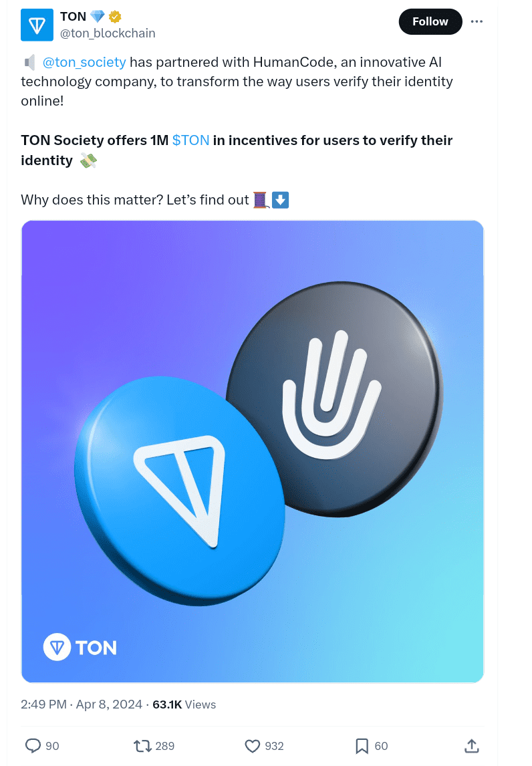This screenshot has width=532, height=766.
Task: Click the TON display name
Action: tap(74, 17)
